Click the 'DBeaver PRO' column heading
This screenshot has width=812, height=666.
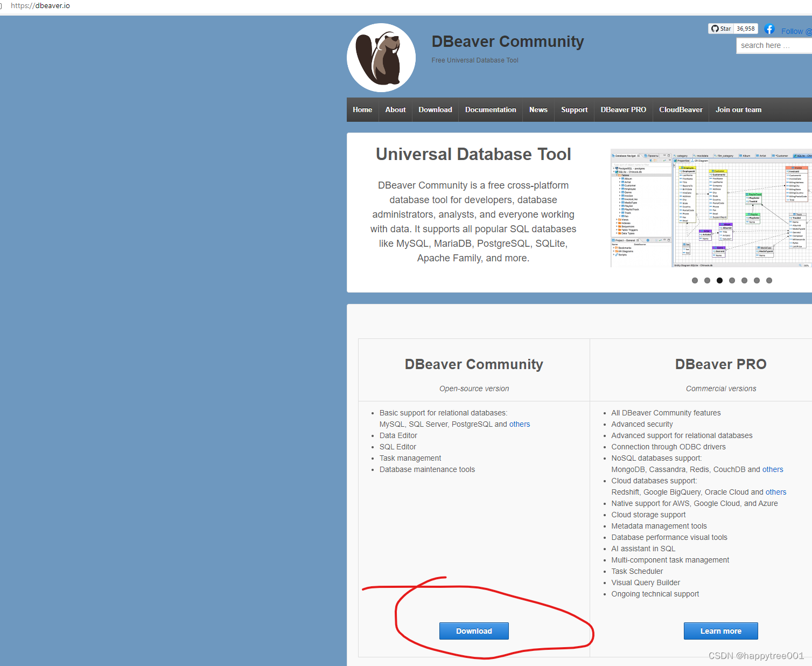click(x=720, y=364)
